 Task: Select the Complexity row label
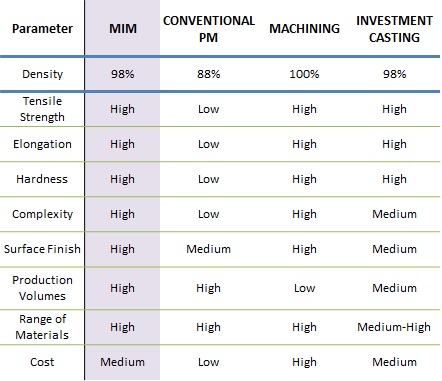pyautogui.click(x=42, y=214)
